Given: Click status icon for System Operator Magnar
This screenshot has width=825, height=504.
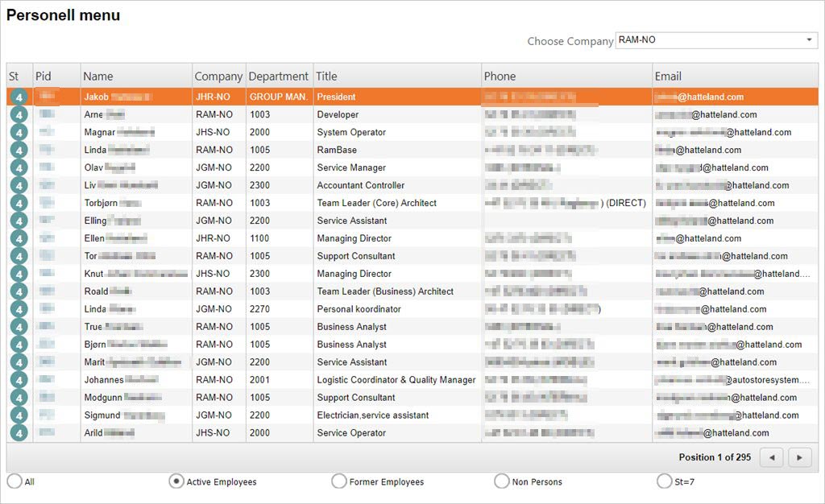Looking at the screenshot, I should tap(19, 133).
